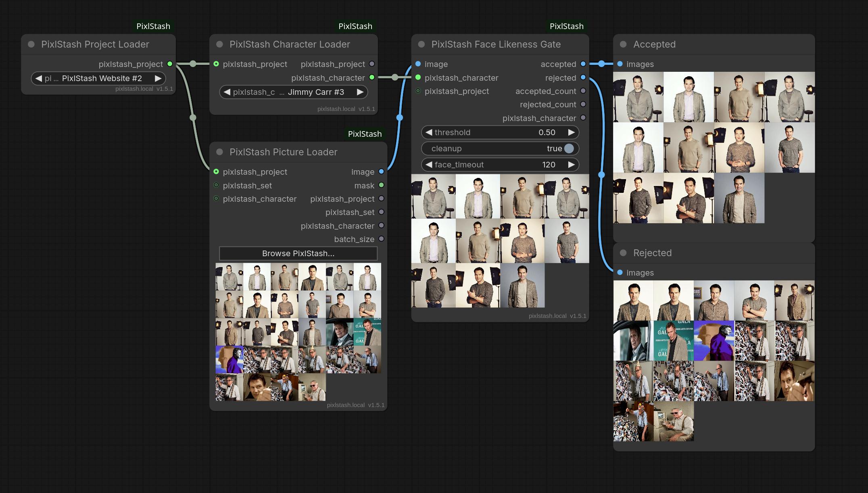Click the Browse PixlStash... button
The width and height of the screenshot is (868, 493).
pyautogui.click(x=298, y=253)
